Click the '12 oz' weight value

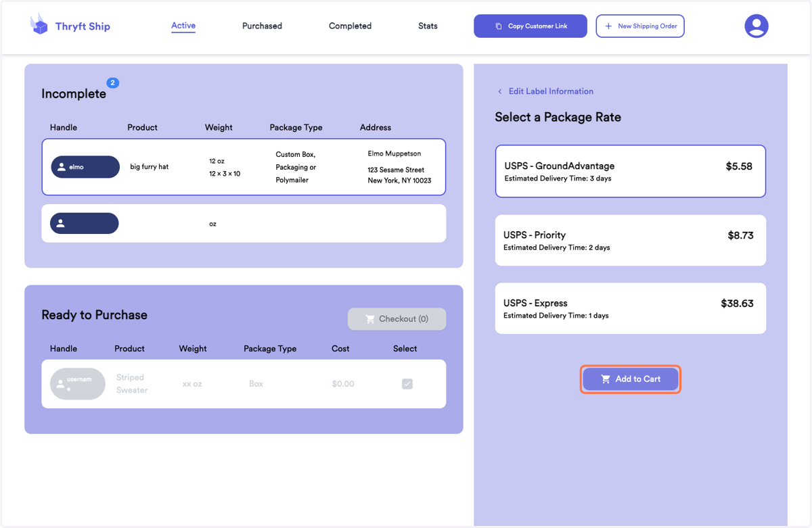[x=217, y=161]
